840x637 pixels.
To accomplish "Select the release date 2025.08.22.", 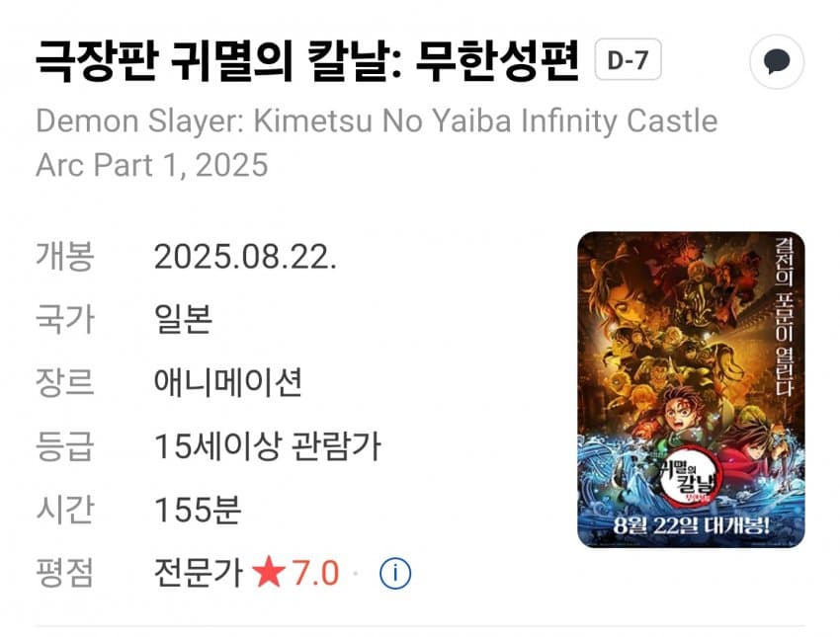I will pos(245,257).
